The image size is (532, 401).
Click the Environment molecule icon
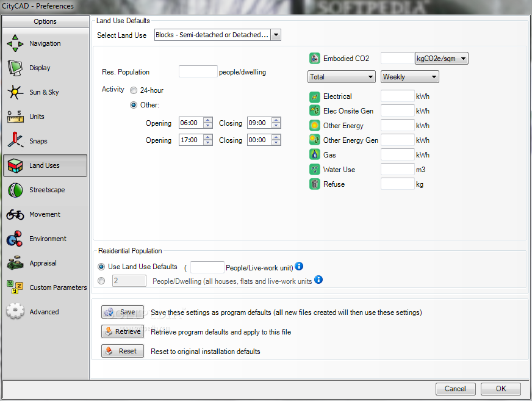[x=15, y=239]
